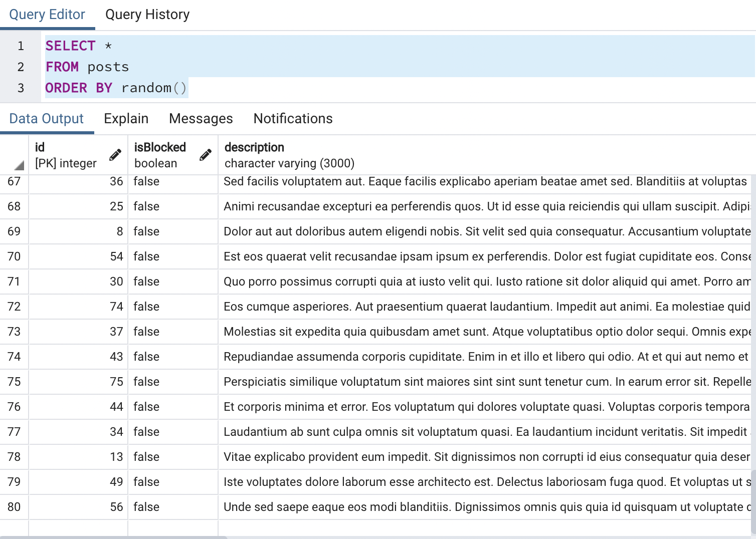Click id cell with value 49

point(78,482)
